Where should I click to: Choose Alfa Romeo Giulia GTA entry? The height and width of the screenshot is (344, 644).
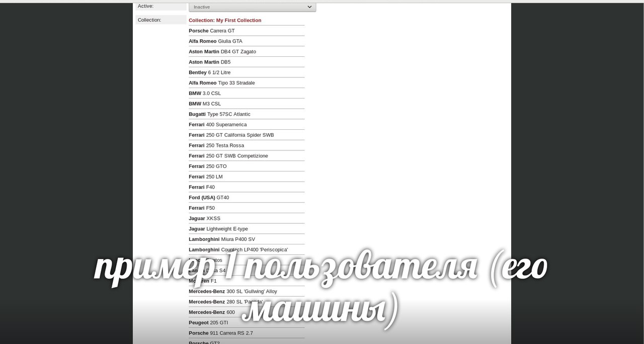coord(215,41)
